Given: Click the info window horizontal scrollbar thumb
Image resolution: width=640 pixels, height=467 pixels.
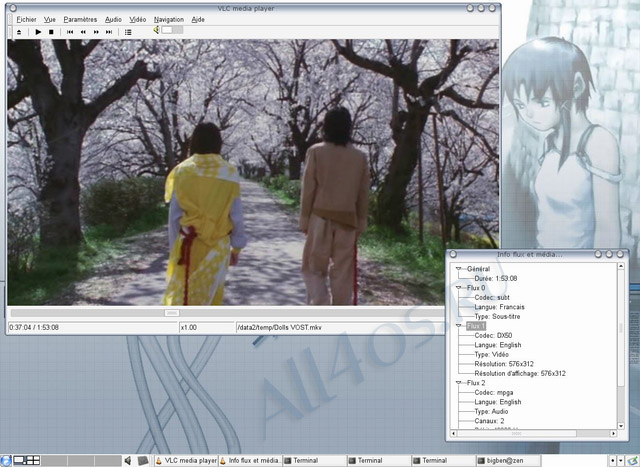Looking at the screenshot, I should click(517, 433).
